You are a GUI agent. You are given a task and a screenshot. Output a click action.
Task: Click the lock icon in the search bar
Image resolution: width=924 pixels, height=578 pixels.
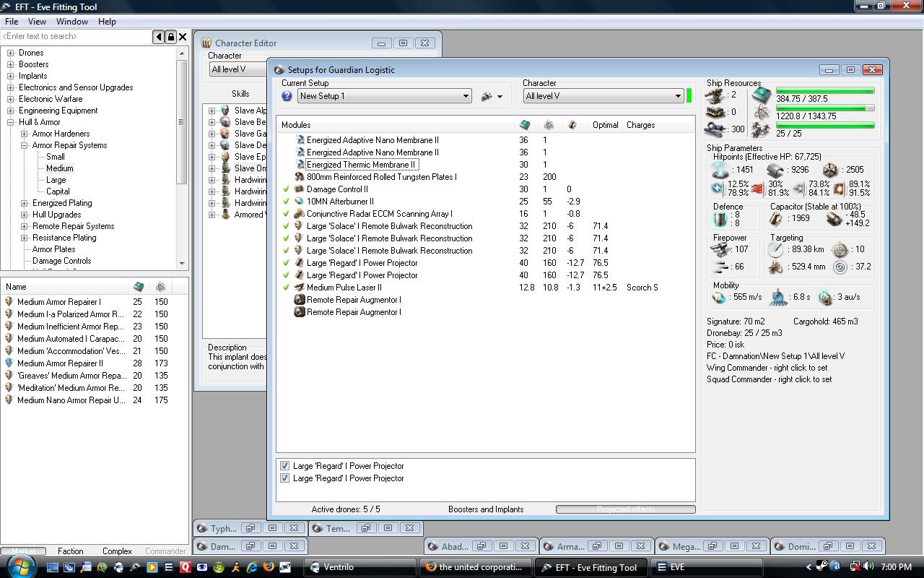[171, 37]
